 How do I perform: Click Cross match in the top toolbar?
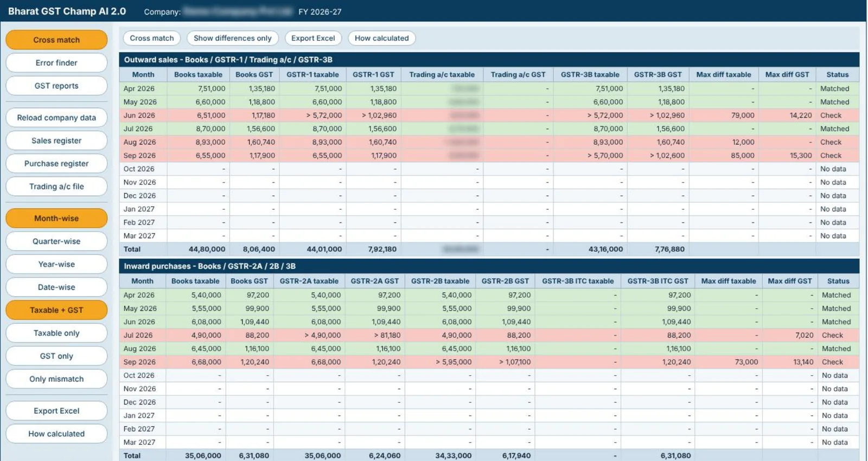152,38
